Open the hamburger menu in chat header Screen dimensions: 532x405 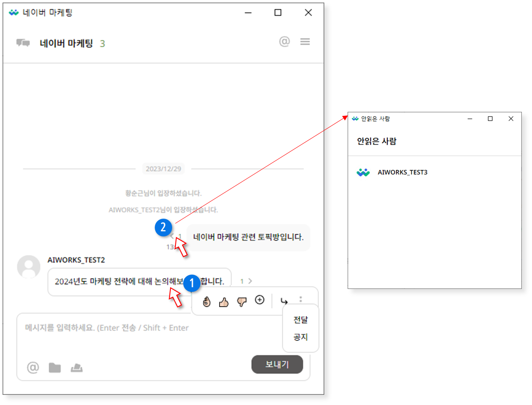point(305,42)
